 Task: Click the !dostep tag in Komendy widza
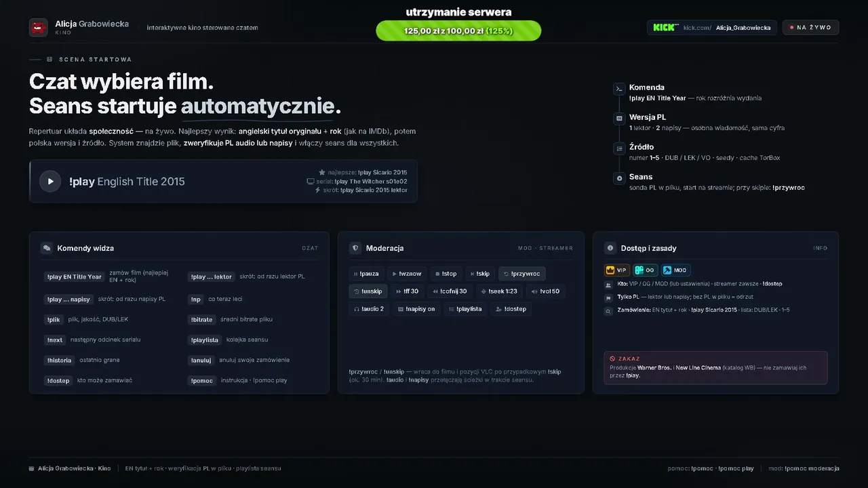pyautogui.click(x=58, y=380)
